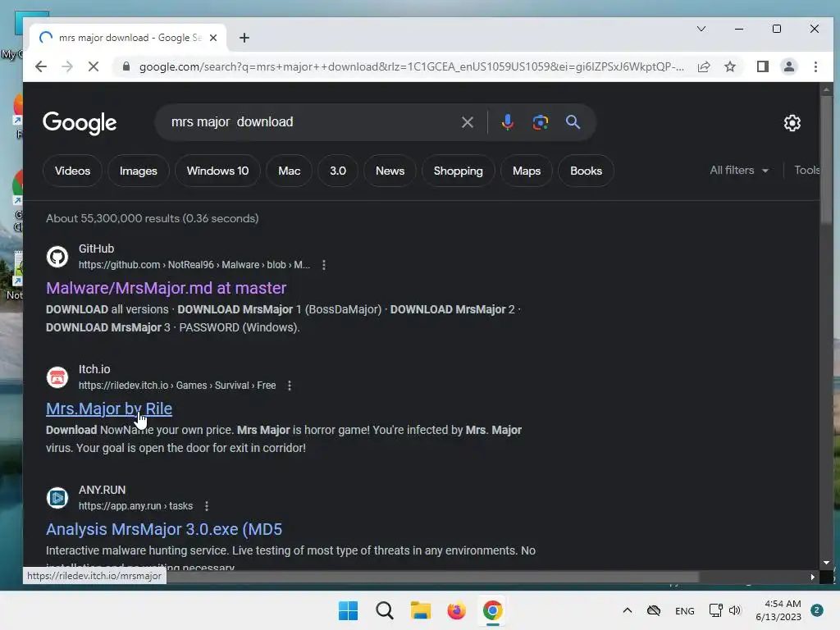This screenshot has width=840, height=630.
Task: Click the app.any.run tasks URL
Action: coord(135,505)
